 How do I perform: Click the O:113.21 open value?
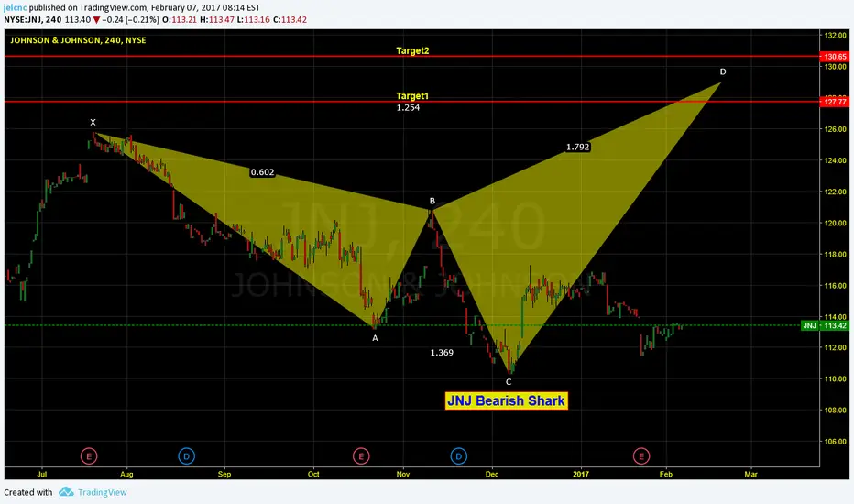coord(181,19)
